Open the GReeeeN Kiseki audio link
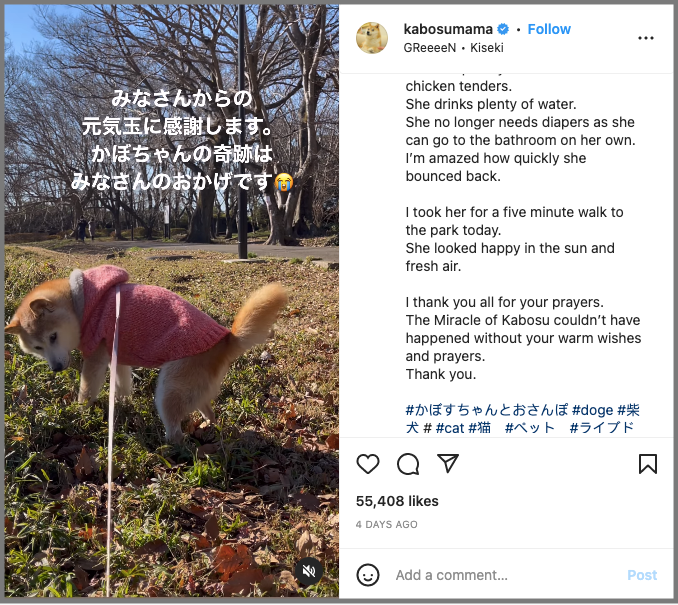 [x=454, y=48]
